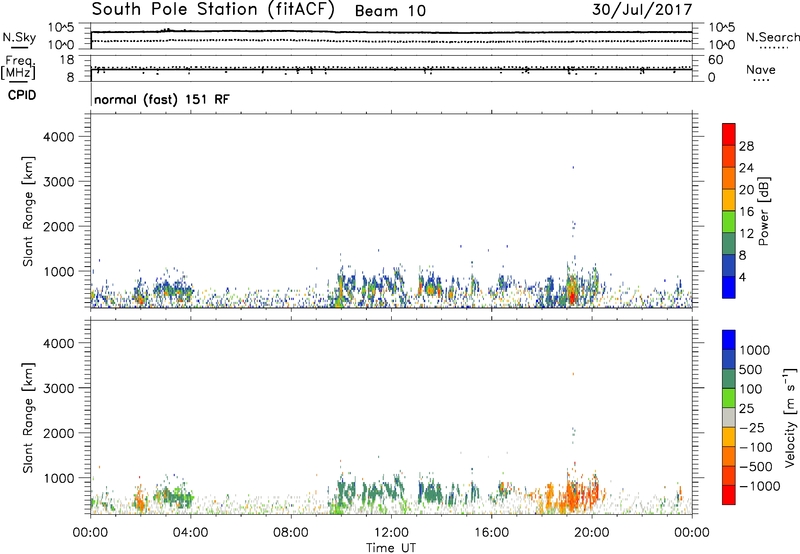Select the 'Beam 10' label

390,11
